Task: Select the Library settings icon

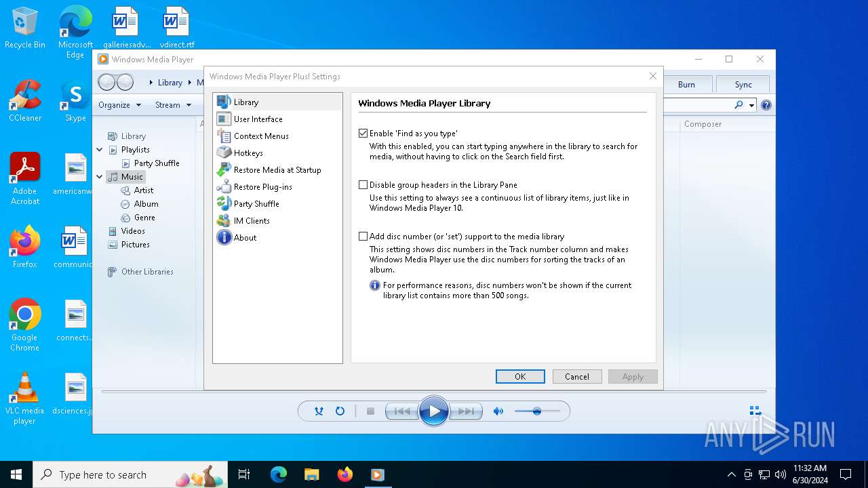Action: [x=224, y=102]
